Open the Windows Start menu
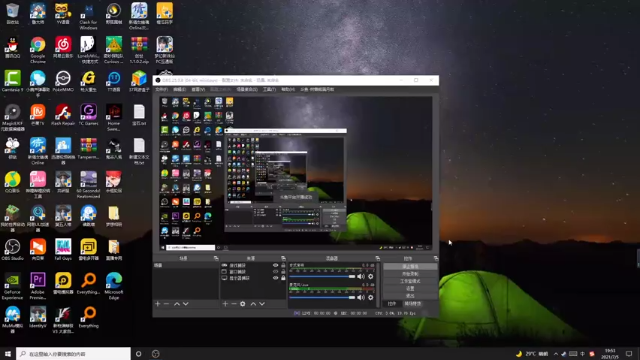The image size is (640, 360). click(x=8, y=354)
